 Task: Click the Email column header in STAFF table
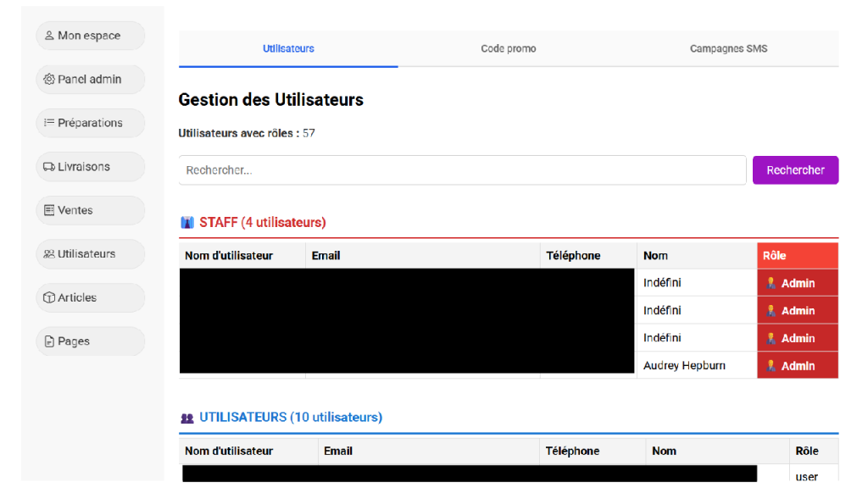tap(325, 255)
